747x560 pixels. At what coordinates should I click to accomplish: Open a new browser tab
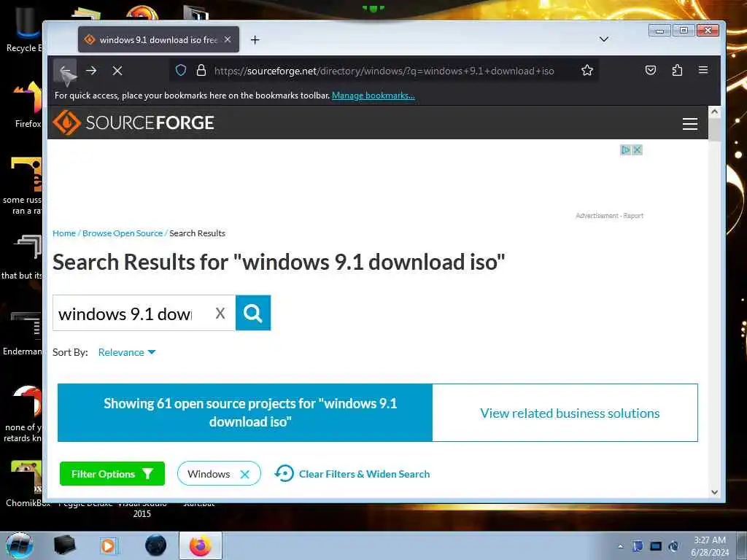[255, 40]
